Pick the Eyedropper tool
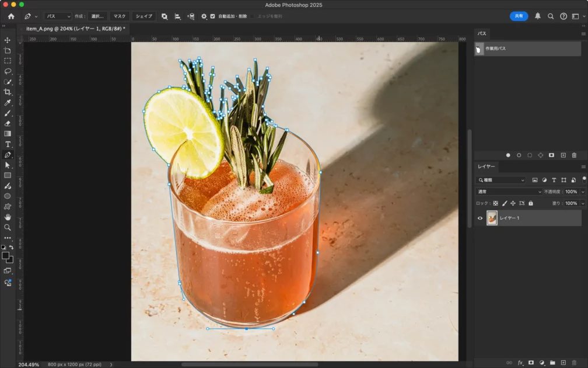588x368 pixels. point(8,103)
